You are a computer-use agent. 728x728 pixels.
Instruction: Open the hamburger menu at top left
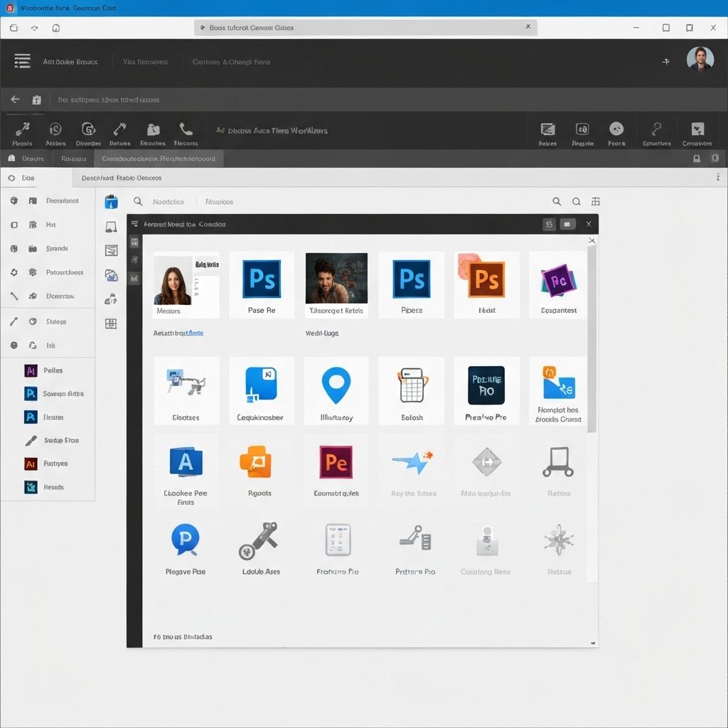22,60
